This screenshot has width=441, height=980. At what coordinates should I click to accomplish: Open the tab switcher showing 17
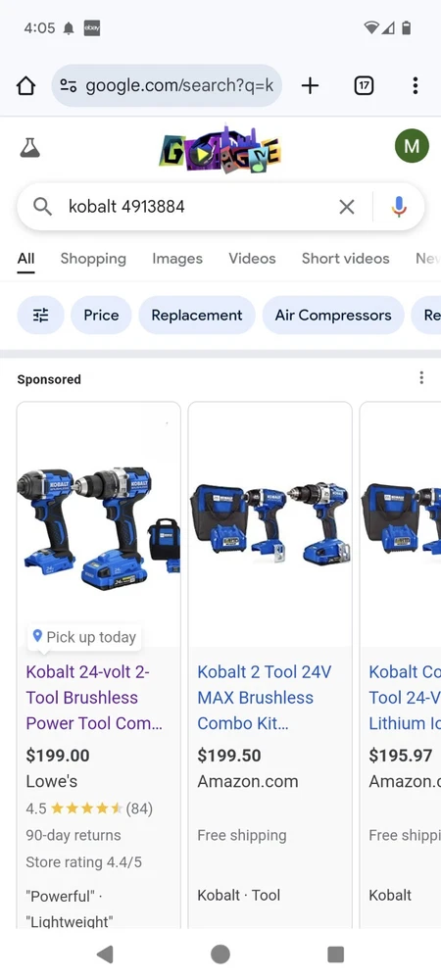tap(364, 85)
